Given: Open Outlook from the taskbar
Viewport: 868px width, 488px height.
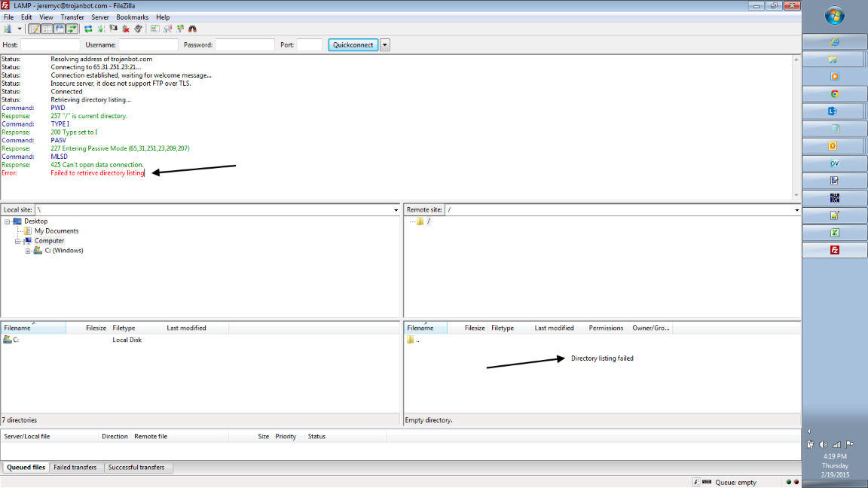Looking at the screenshot, I should 833,146.
